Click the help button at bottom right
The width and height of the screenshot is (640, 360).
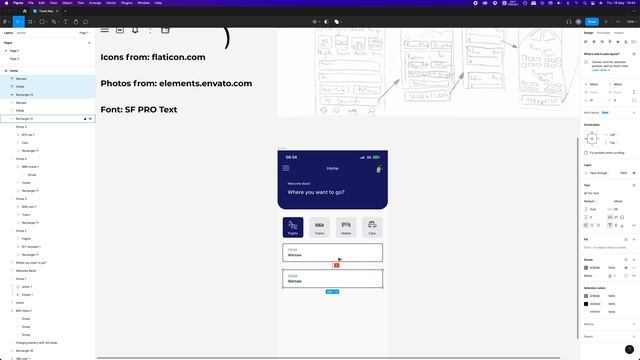(x=629, y=349)
